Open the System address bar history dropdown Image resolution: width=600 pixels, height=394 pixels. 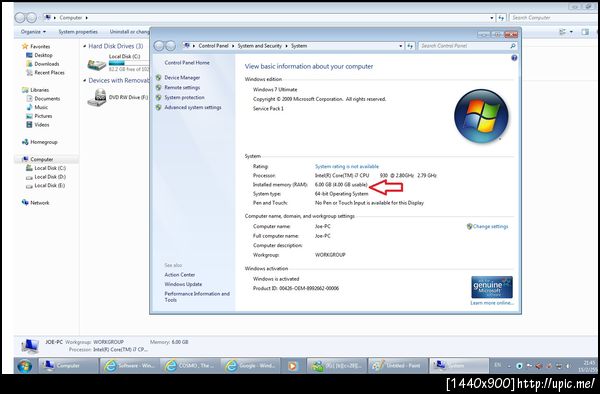pyautogui.click(x=401, y=46)
